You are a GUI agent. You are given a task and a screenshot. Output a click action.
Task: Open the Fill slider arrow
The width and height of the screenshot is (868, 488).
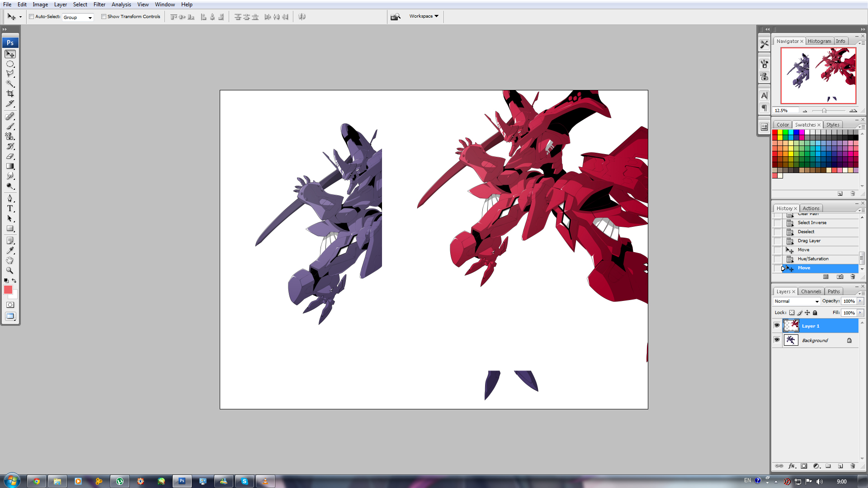[x=860, y=313]
